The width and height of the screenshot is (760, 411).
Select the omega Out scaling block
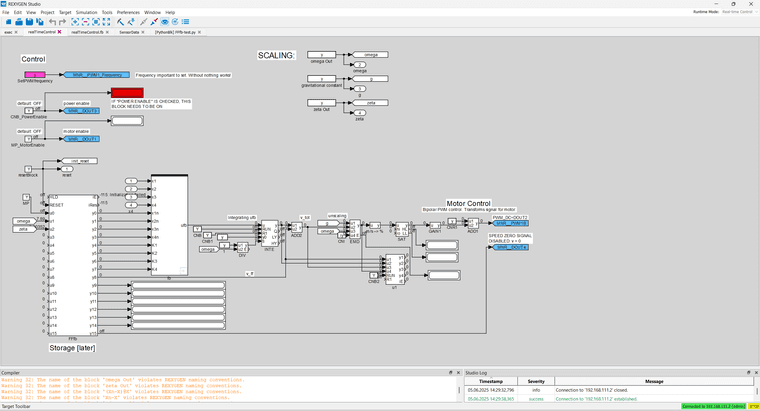click(321, 55)
